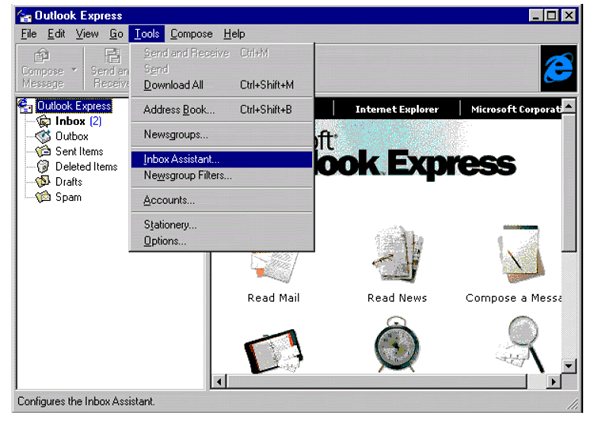The height and width of the screenshot is (432, 600).
Task: Click the horizontal scrollbar left arrow
Action: coord(219,381)
